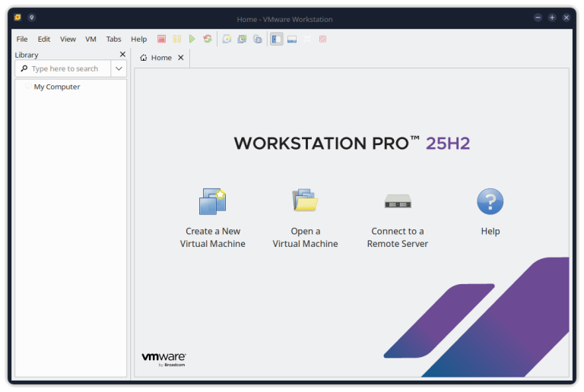Click the Restart guest toolbar icon
The width and height of the screenshot is (584, 392).
(x=208, y=39)
